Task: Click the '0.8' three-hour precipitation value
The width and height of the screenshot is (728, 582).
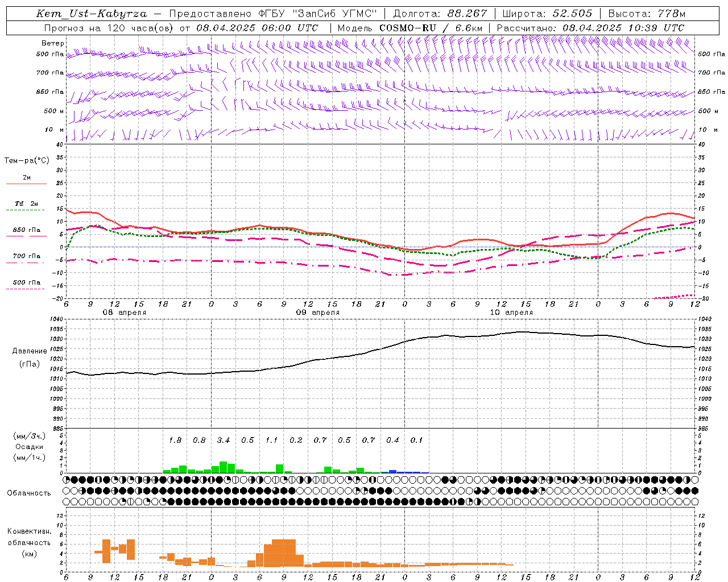Action: point(199,440)
